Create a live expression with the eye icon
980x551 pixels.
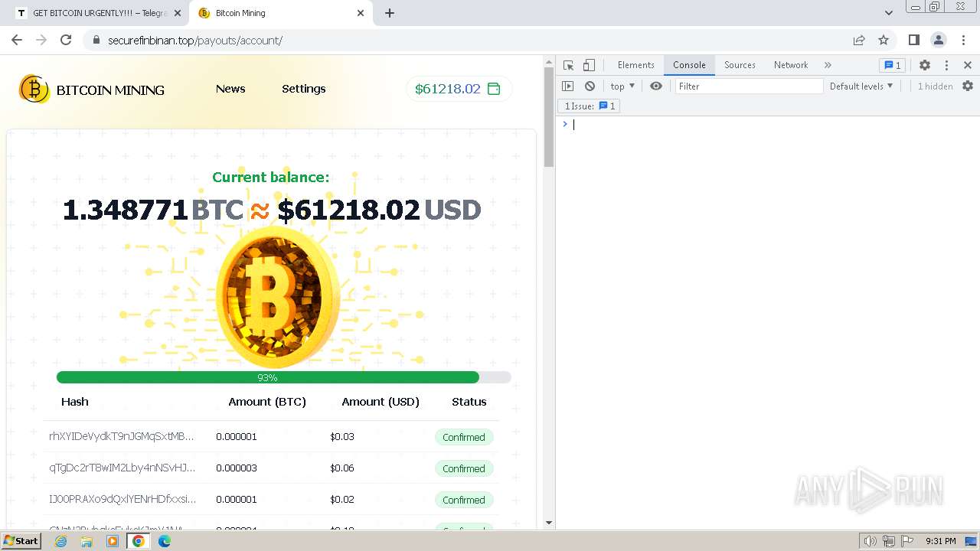pyautogui.click(x=656, y=86)
